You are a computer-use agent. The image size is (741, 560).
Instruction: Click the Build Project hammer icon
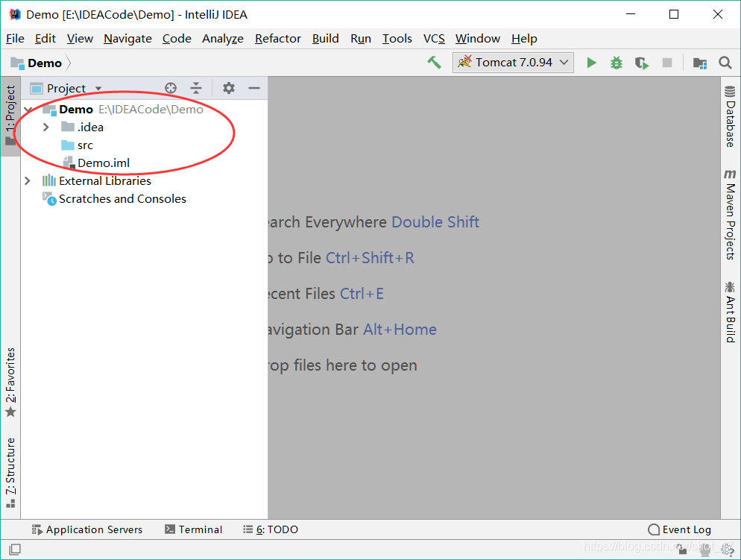[x=435, y=63]
